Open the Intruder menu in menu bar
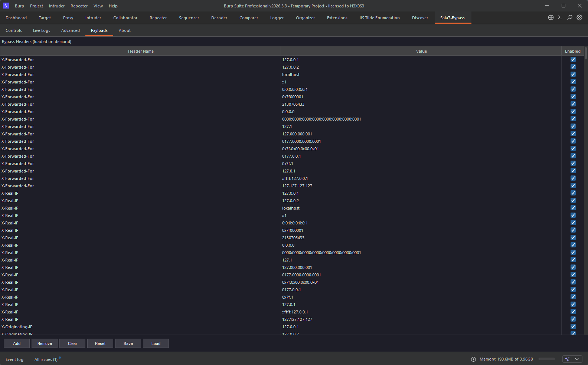The image size is (588, 365). click(57, 6)
